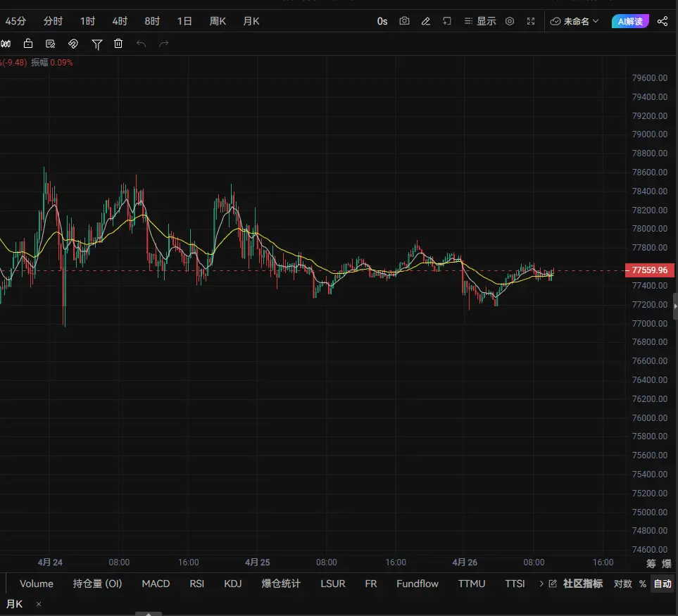
Task: Open the 显示 display menu
Action: tap(480, 21)
